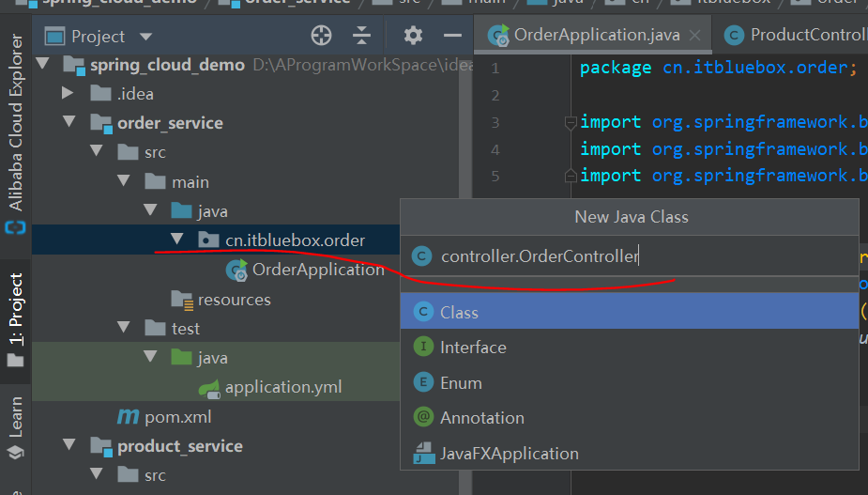Select the JavaFXApplication option
Screen dimensions: 868x495
[x=509, y=454]
